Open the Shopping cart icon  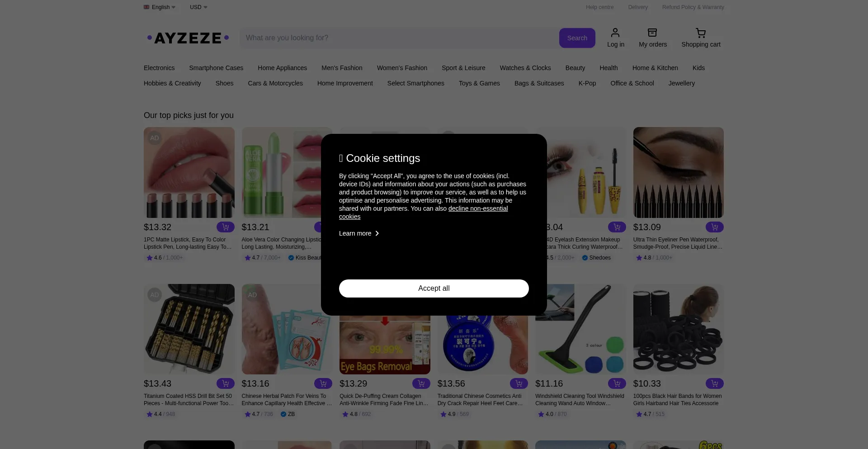tap(701, 33)
